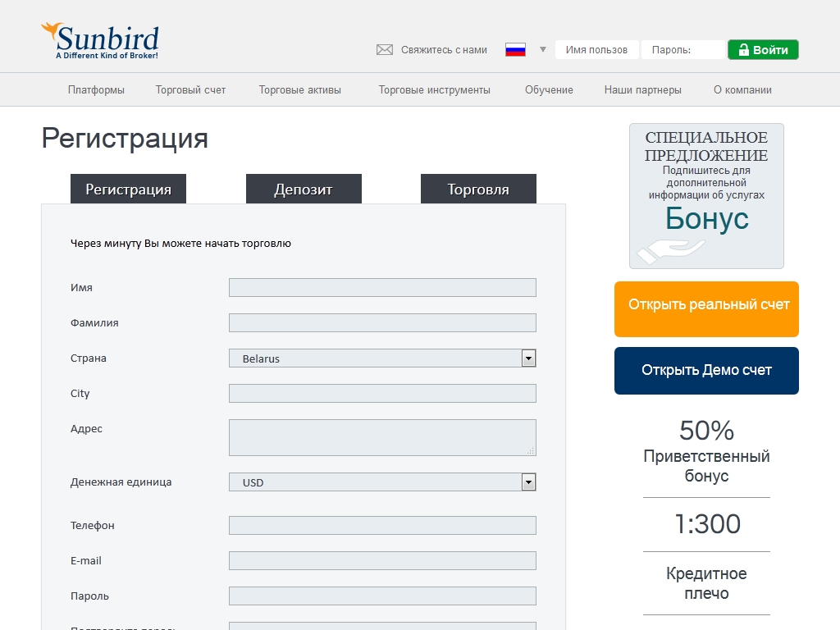
Task: Click the envelope contact icon
Action: [x=384, y=50]
